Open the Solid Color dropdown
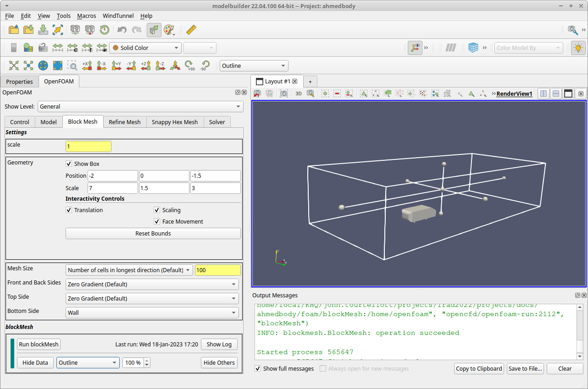This screenshot has width=588, height=389. (145, 48)
